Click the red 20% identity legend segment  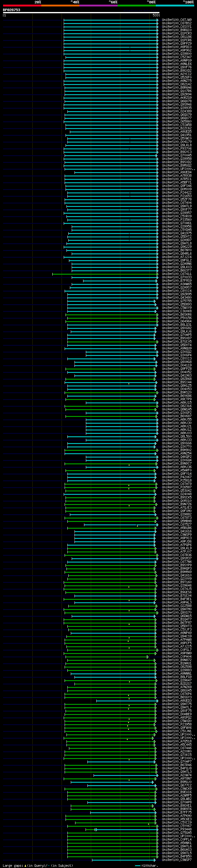(22, 6)
